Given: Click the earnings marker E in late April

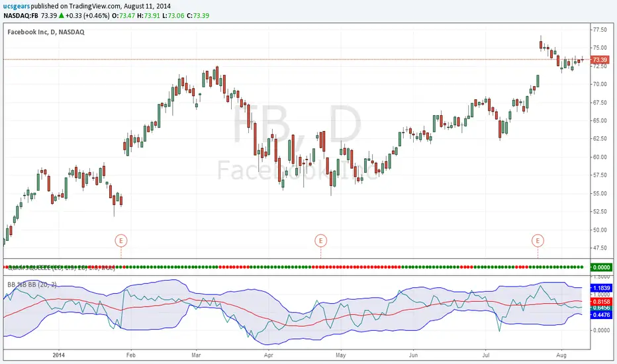Looking at the screenshot, I should pyautogui.click(x=320, y=240).
